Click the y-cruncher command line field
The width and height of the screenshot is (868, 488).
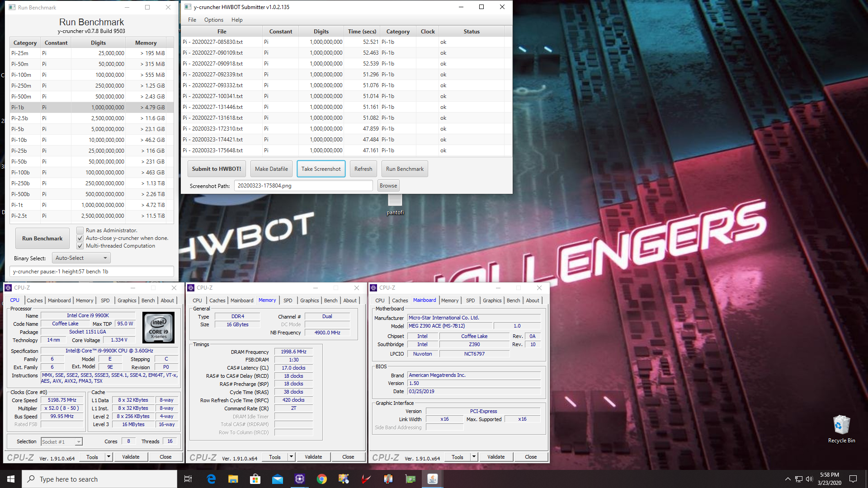pyautogui.click(x=92, y=272)
